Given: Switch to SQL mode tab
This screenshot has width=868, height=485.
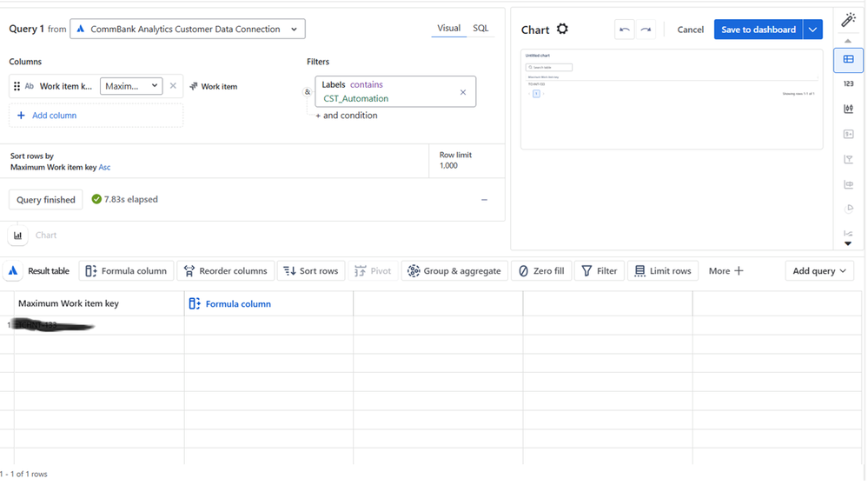Looking at the screenshot, I should 480,28.
